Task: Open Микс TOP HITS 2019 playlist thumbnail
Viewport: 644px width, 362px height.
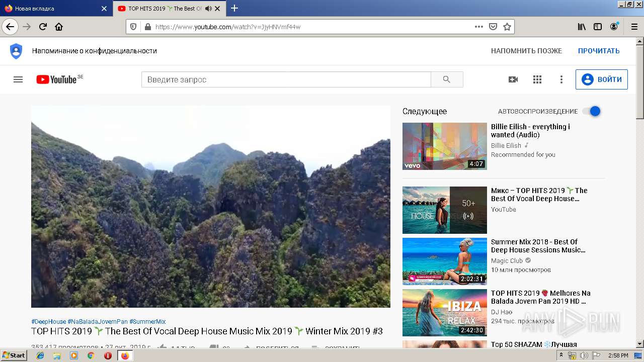Action: coord(445,210)
